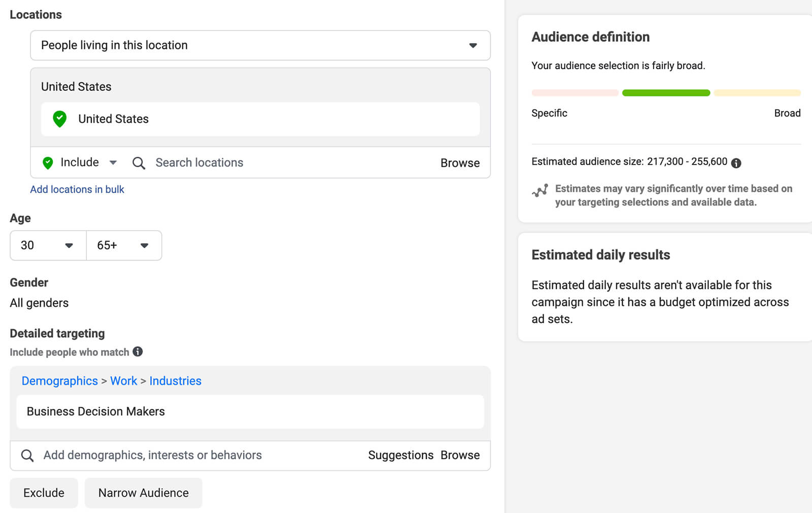Click the Work breadcrumb link
This screenshot has width=812, height=513.
tap(123, 381)
